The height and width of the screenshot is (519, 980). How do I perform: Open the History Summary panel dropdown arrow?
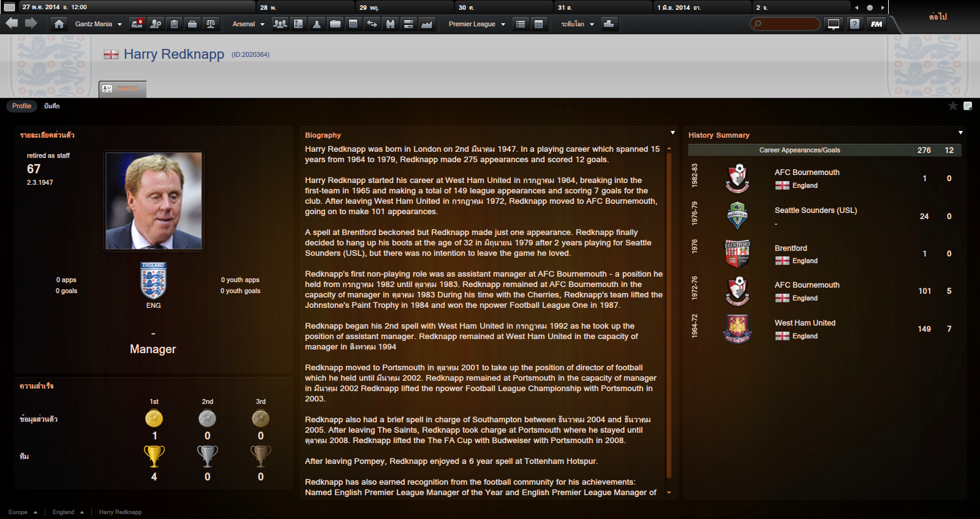(x=960, y=133)
